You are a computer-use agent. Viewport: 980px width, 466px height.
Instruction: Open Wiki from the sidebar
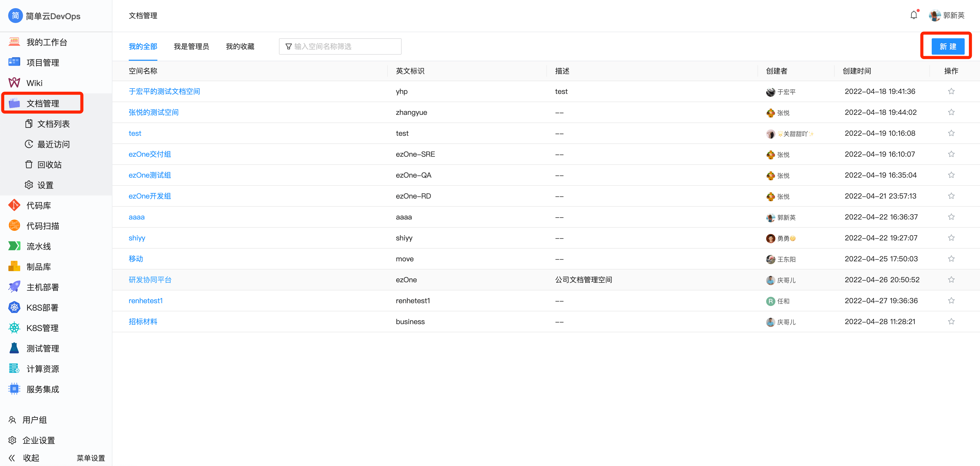(x=34, y=83)
